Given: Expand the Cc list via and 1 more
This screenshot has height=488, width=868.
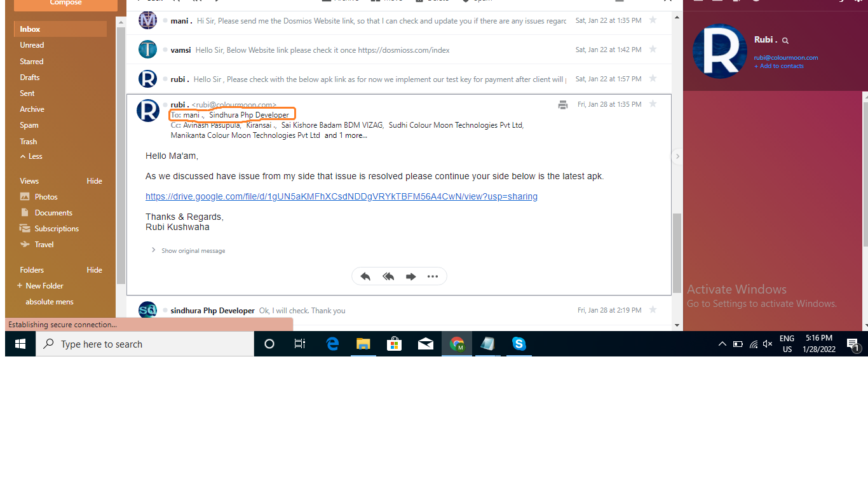Looking at the screenshot, I should (x=346, y=135).
